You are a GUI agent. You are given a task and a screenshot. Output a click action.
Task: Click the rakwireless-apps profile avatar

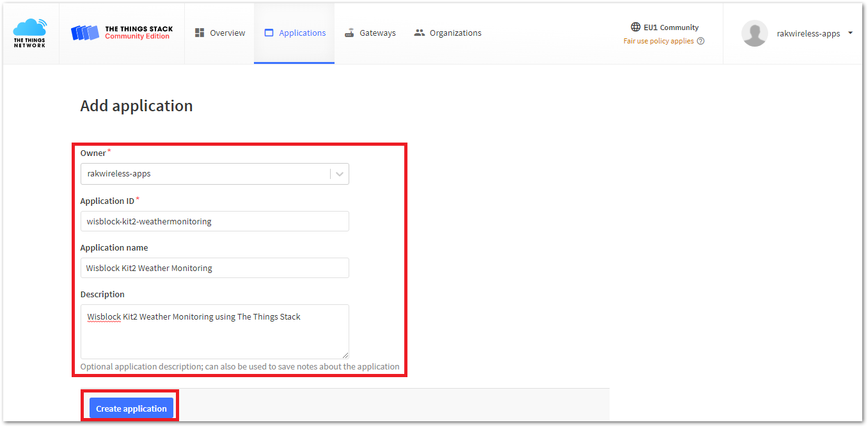tap(754, 33)
